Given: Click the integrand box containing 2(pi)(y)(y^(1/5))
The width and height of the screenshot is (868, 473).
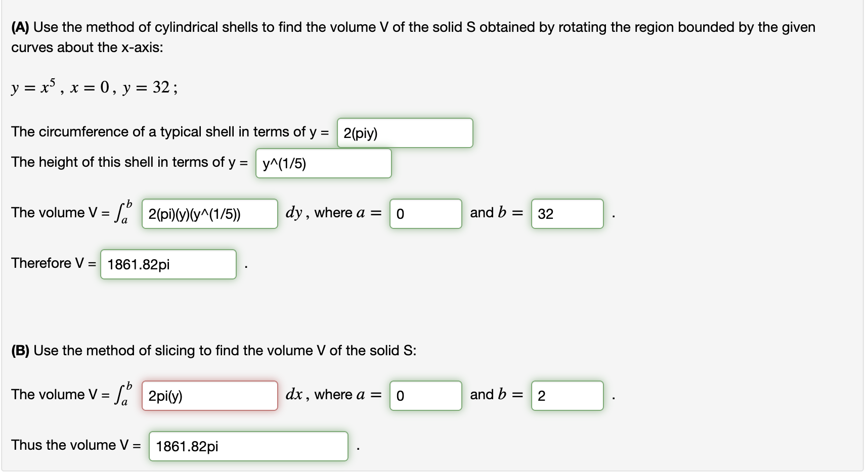Looking at the screenshot, I should pyautogui.click(x=209, y=214).
